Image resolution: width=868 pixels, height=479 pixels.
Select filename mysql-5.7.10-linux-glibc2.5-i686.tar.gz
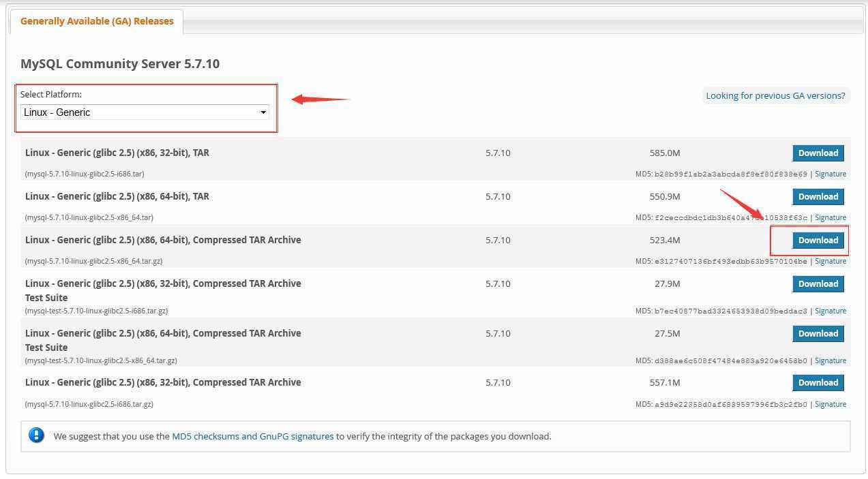(x=89, y=404)
